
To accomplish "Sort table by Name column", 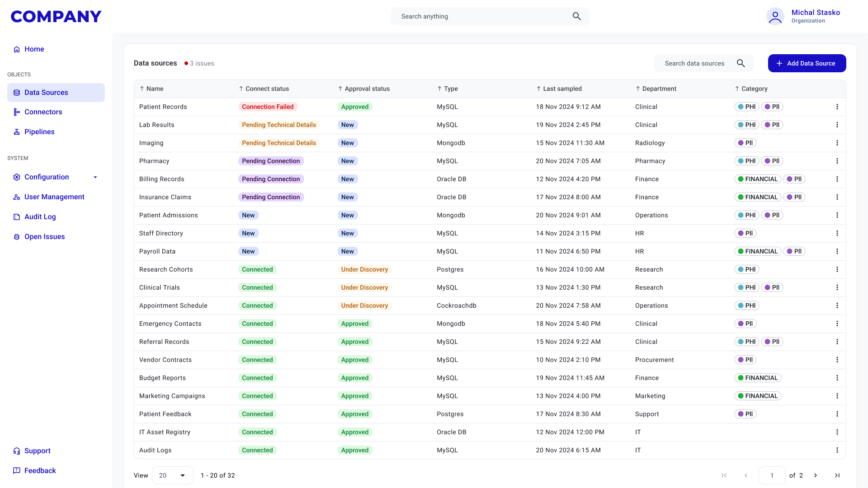I will pos(151,89).
